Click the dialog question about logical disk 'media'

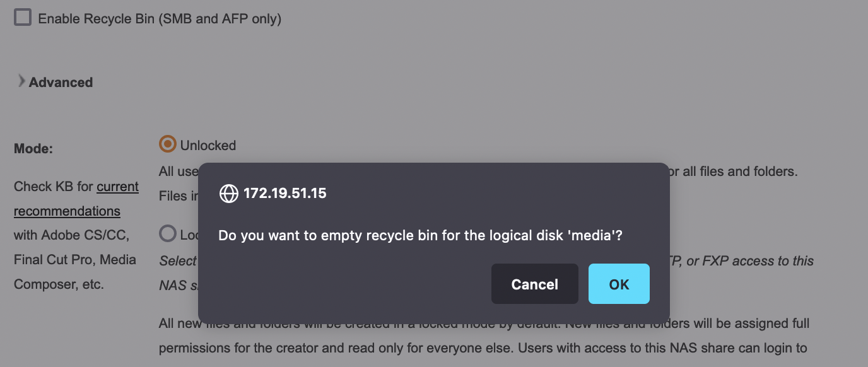tap(421, 235)
